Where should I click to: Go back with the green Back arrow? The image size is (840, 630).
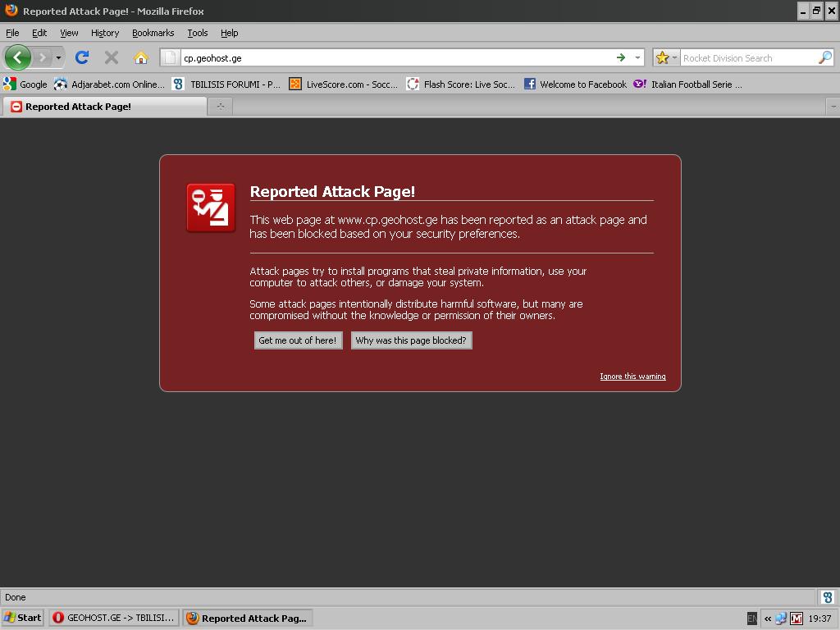coord(17,57)
